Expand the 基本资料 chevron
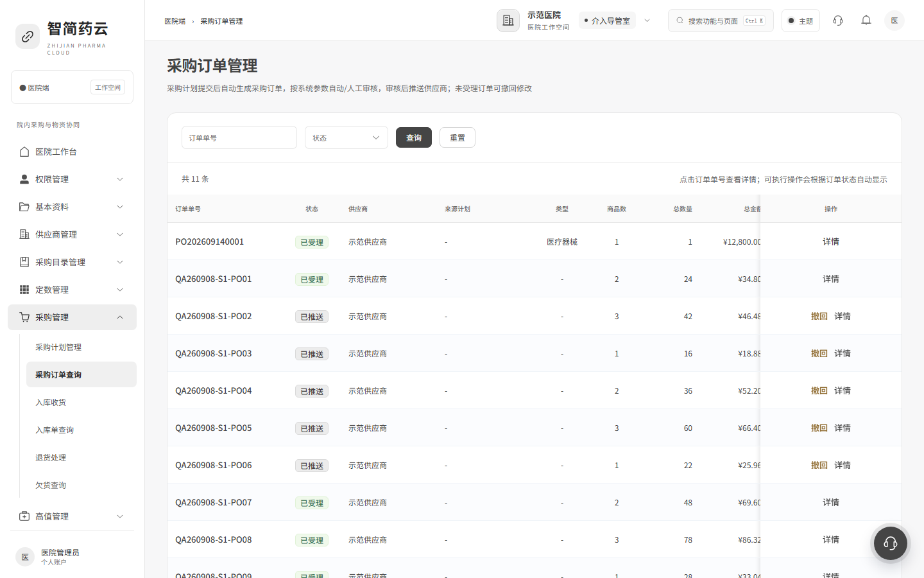Screen dimensions: 924x578 point(120,207)
